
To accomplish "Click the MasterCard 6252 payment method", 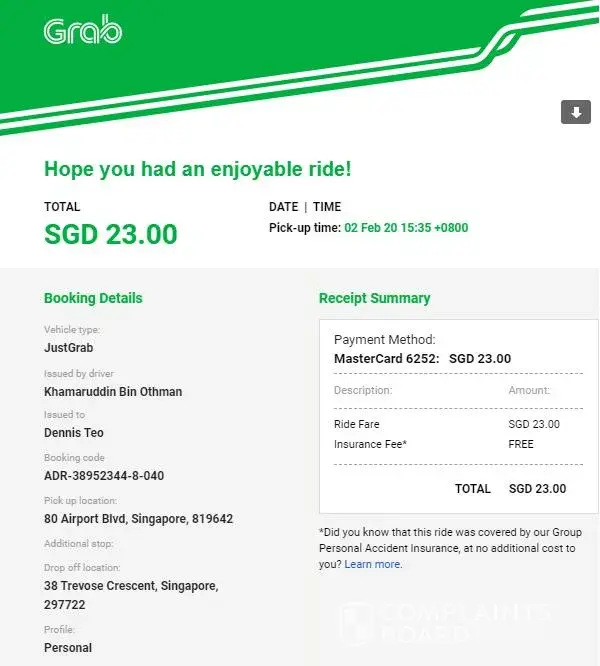I will click(x=386, y=358).
